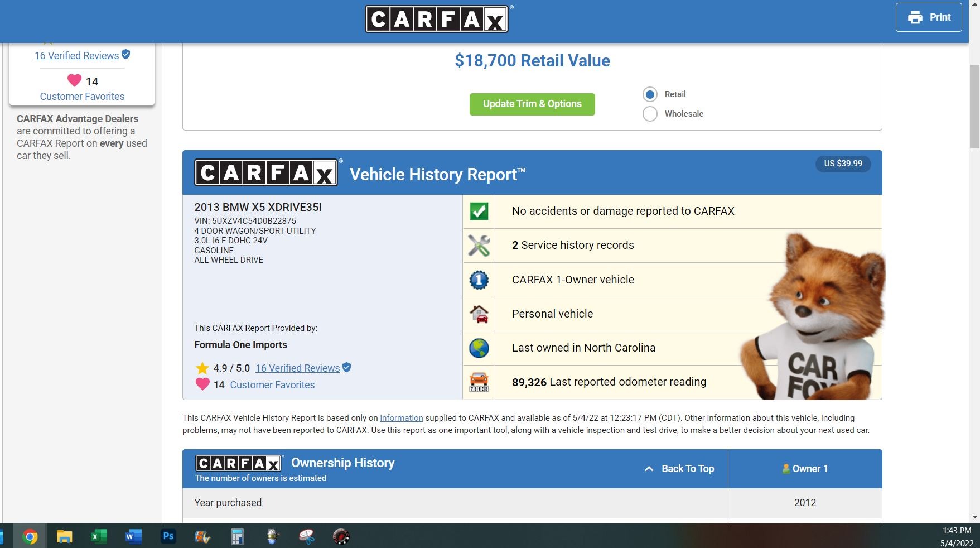Click the verified badge icon in sidebar

click(x=126, y=54)
